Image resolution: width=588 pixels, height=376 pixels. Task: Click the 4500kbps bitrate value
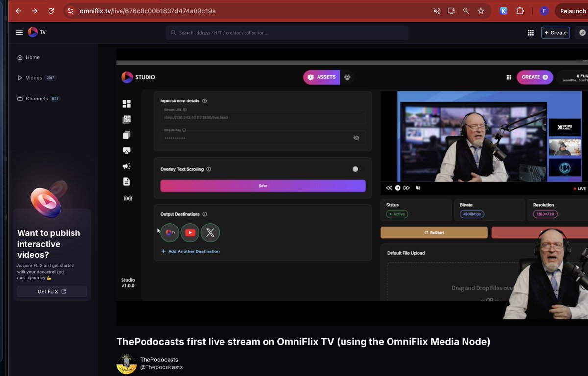[472, 214]
